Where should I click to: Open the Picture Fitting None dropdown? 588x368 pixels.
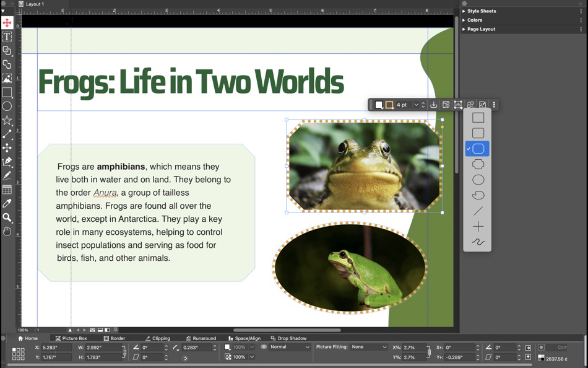pyautogui.click(x=369, y=348)
